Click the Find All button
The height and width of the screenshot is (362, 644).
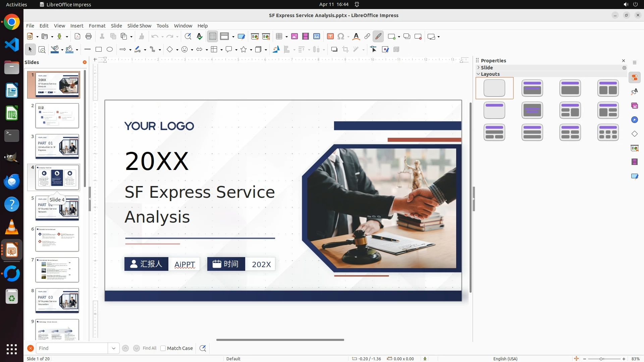pos(150,348)
